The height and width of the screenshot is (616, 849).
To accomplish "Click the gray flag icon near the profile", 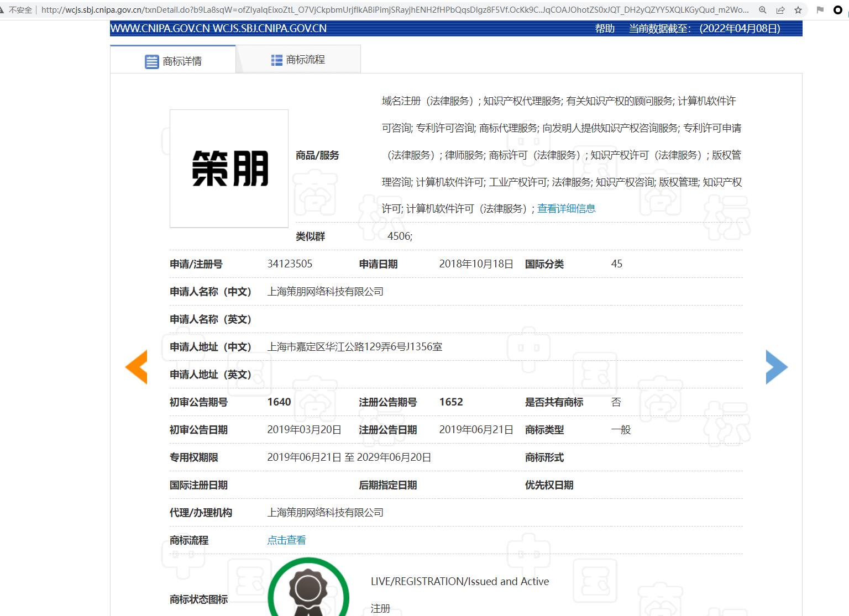I will 819,9.
